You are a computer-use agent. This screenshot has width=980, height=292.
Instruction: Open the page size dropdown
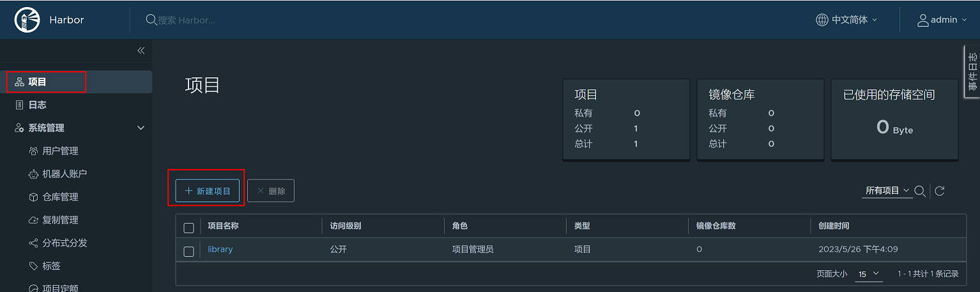(869, 273)
